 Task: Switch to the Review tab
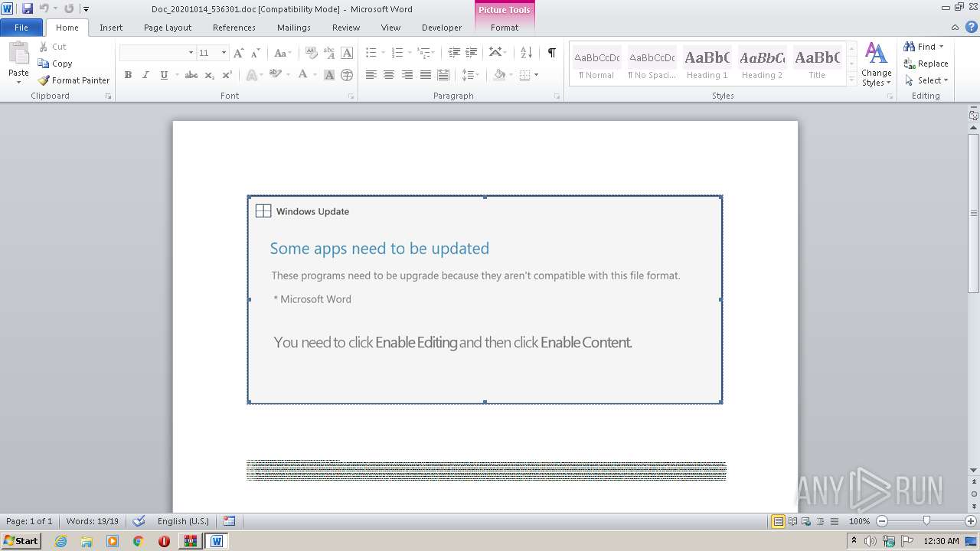[346, 28]
